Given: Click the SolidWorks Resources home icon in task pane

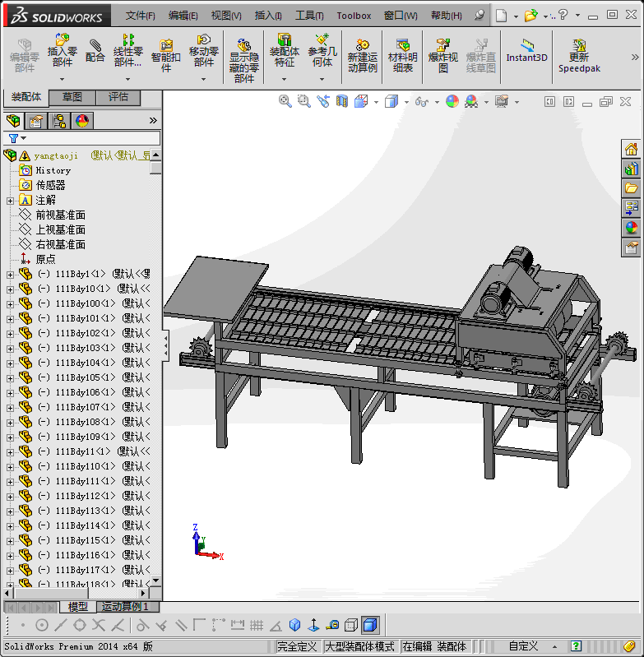Looking at the screenshot, I should tap(631, 149).
